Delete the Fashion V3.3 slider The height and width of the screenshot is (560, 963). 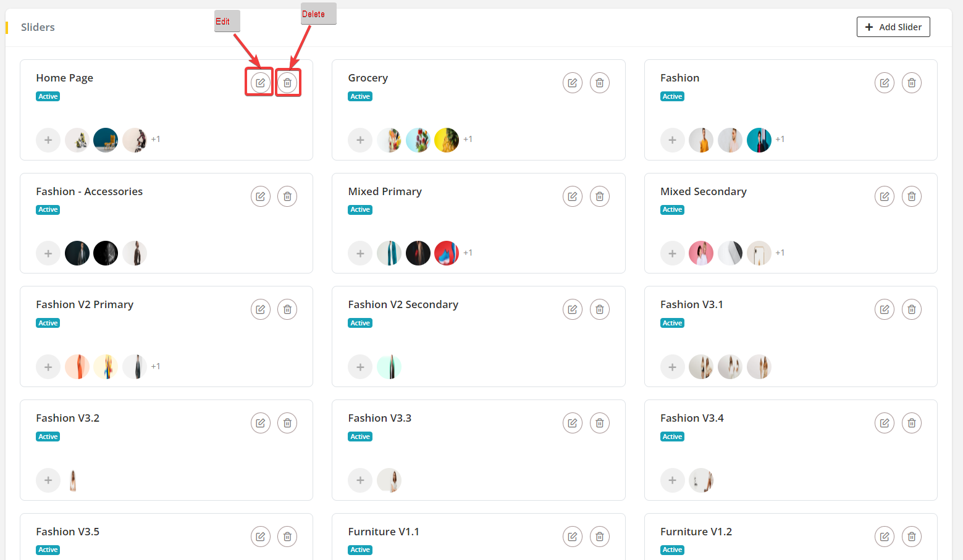point(599,423)
